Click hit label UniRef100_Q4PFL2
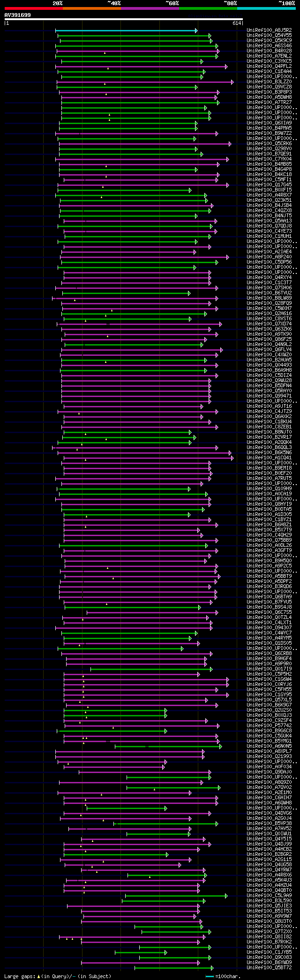The image size is (300, 980). pyautogui.click(x=269, y=66)
